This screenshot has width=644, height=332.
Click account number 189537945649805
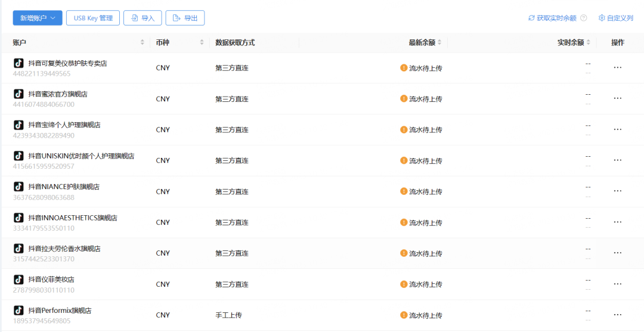click(42, 321)
